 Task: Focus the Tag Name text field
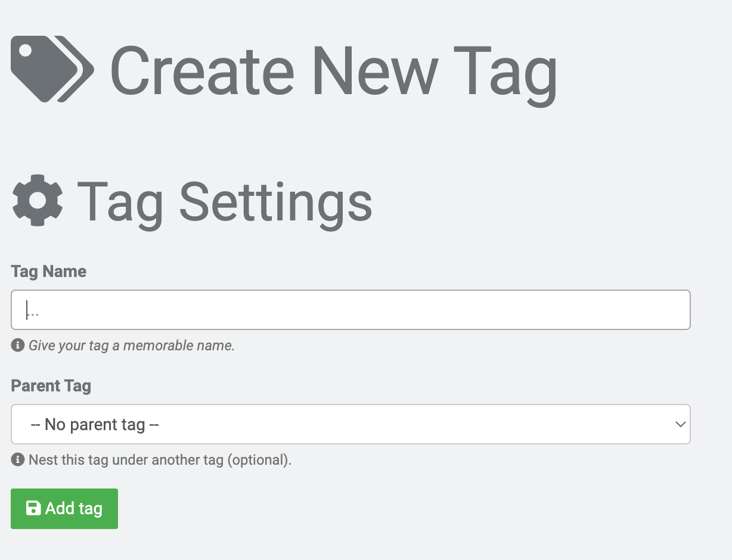(x=351, y=310)
